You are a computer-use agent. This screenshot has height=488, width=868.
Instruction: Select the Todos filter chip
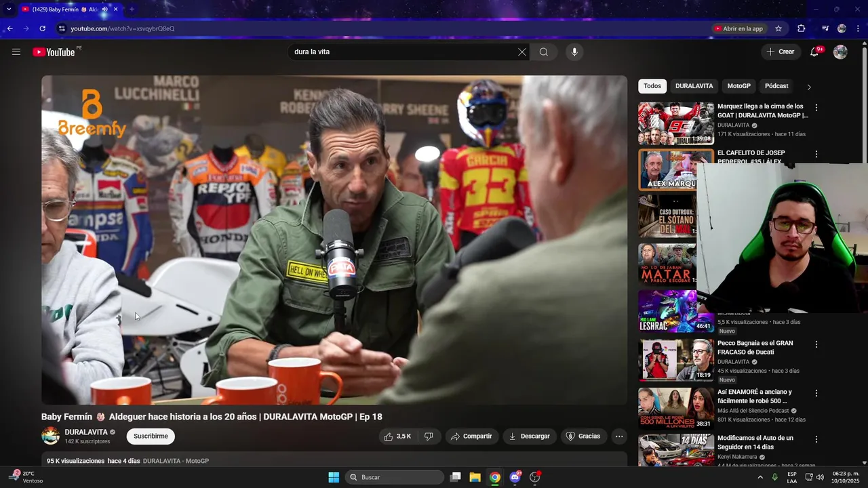(652, 86)
